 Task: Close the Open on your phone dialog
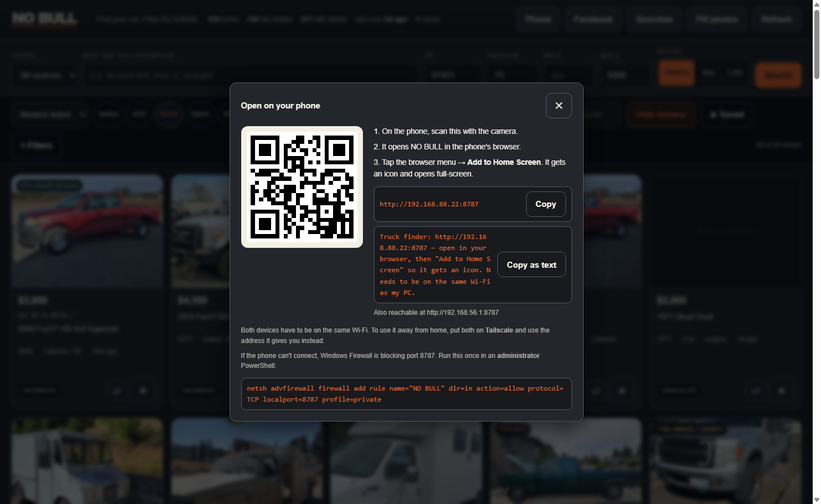click(x=559, y=106)
